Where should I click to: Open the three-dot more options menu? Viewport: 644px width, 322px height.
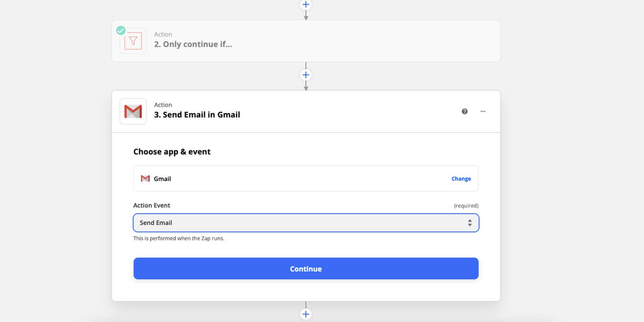(x=483, y=112)
